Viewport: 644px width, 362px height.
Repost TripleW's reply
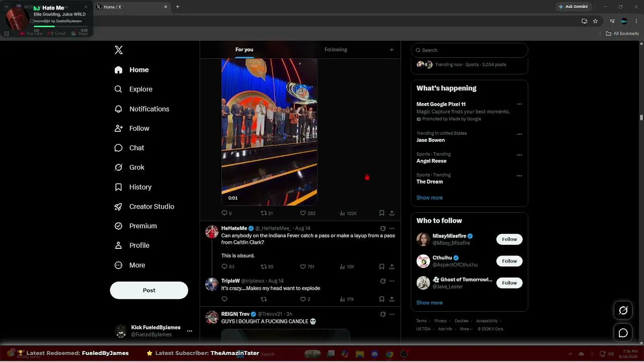(264, 299)
